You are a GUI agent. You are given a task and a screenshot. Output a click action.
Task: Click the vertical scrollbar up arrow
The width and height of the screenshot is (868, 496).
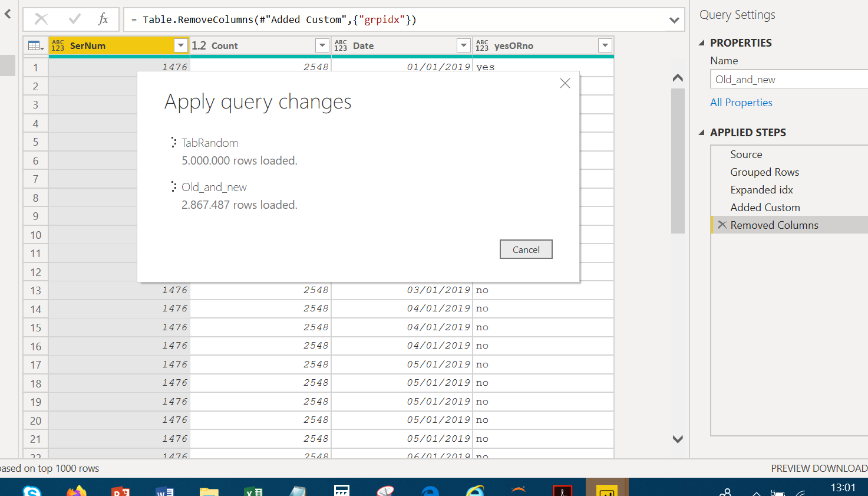[678, 77]
